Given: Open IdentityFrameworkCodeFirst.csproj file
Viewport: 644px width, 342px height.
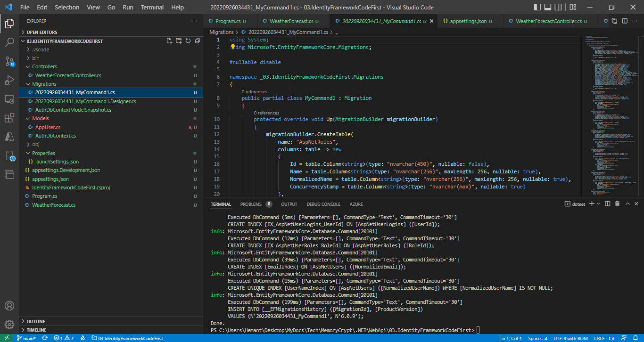Looking at the screenshot, I should (111, 187).
